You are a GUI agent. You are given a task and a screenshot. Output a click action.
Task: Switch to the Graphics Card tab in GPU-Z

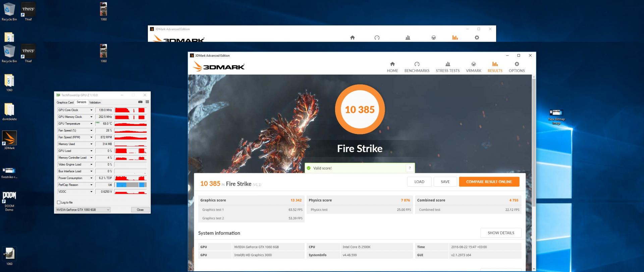tap(65, 102)
